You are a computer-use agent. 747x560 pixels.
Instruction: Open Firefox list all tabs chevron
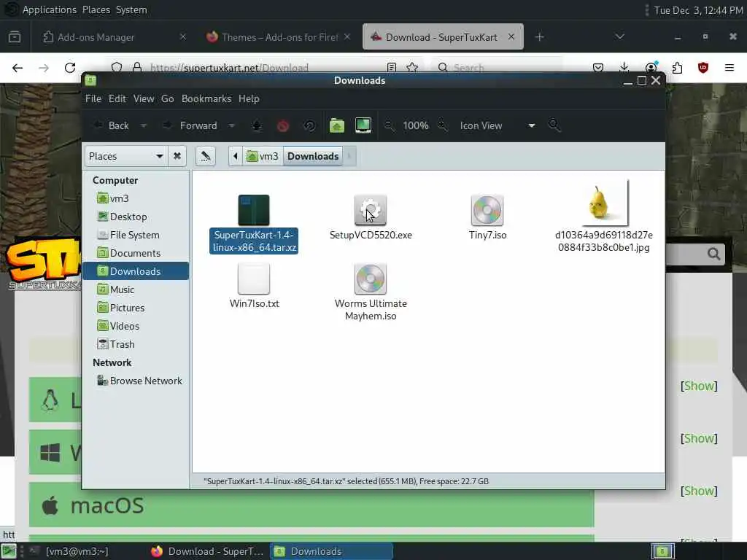click(619, 36)
